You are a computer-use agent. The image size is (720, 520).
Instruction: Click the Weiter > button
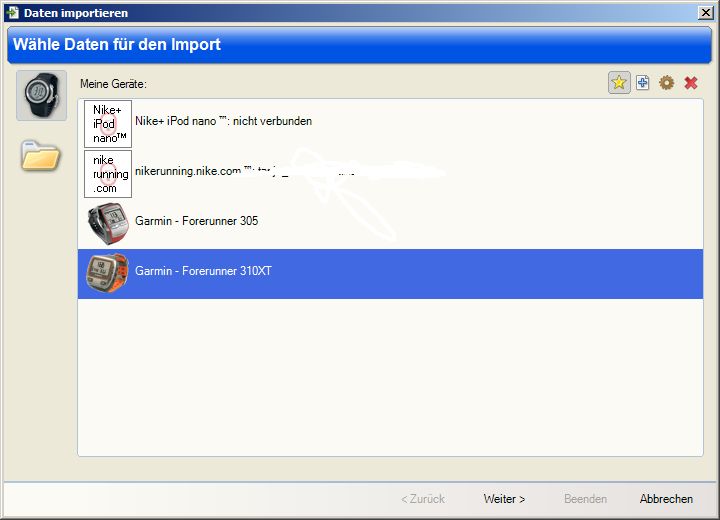click(x=504, y=499)
